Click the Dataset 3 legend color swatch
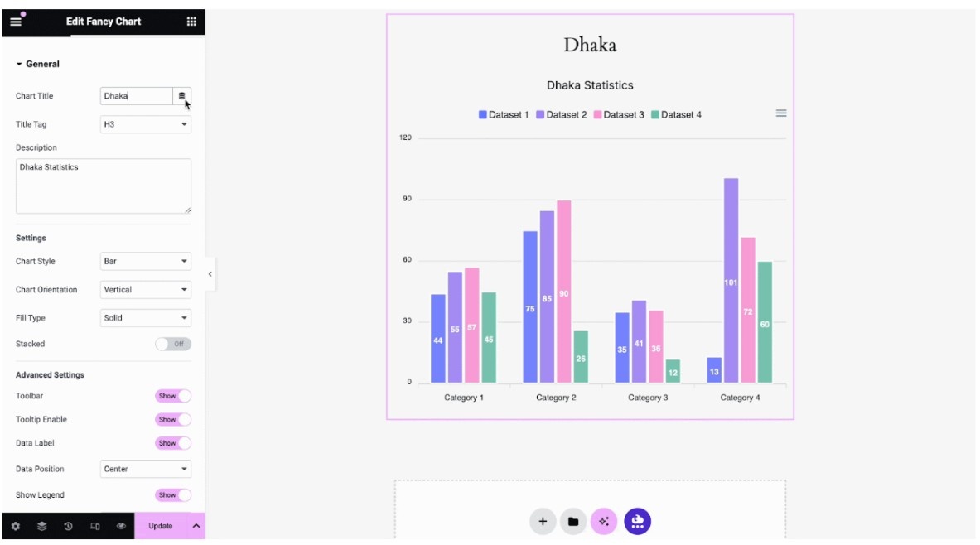Image resolution: width=980 pixels, height=545 pixels. point(597,115)
